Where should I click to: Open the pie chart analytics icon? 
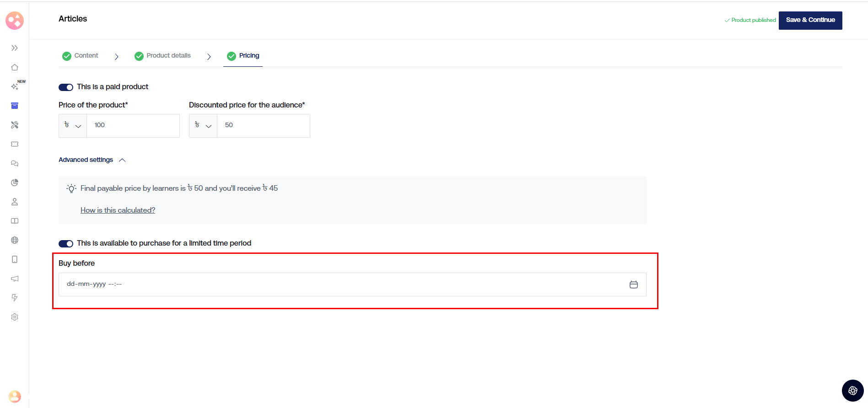[x=15, y=183]
